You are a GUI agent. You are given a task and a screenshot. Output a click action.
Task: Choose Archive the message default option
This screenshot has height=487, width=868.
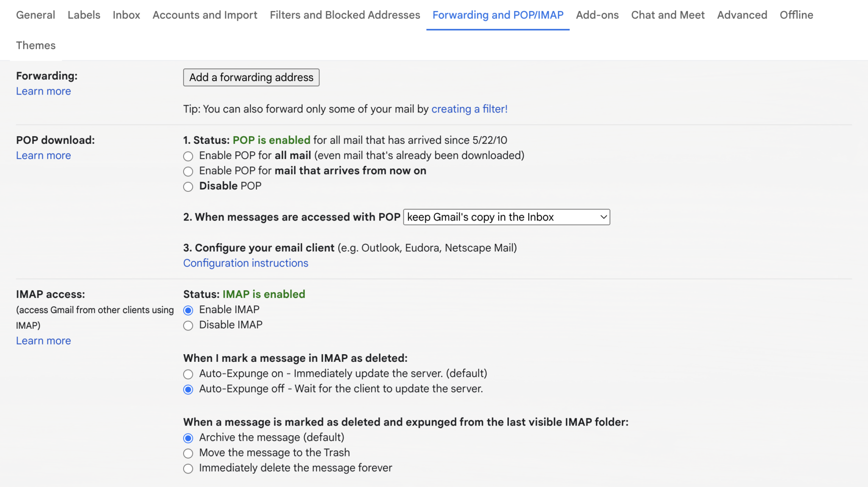click(188, 438)
